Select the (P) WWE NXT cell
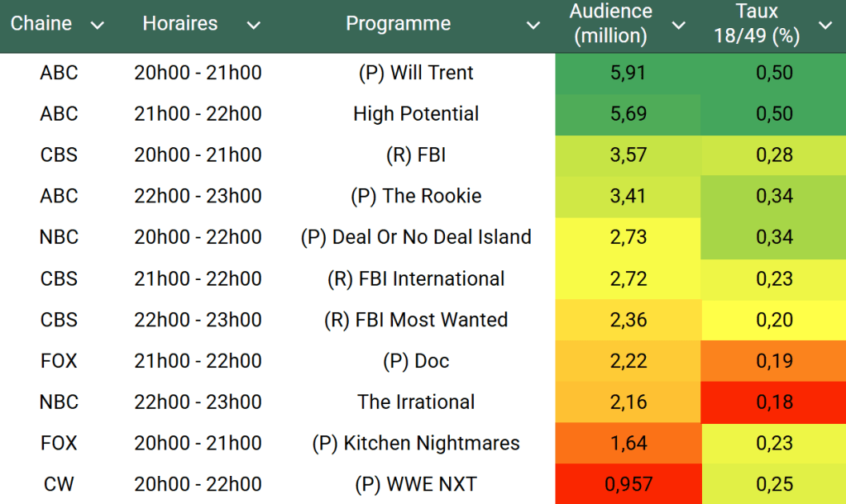The height and width of the screenshot is (504, 846). tap(416, 484)
